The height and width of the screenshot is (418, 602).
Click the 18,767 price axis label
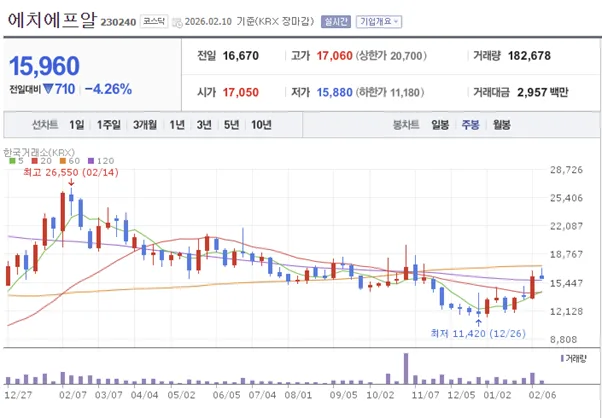[566, 254]
